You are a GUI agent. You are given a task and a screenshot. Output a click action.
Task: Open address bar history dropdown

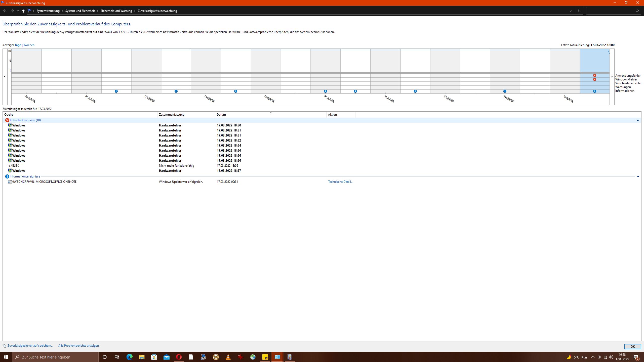571,11
